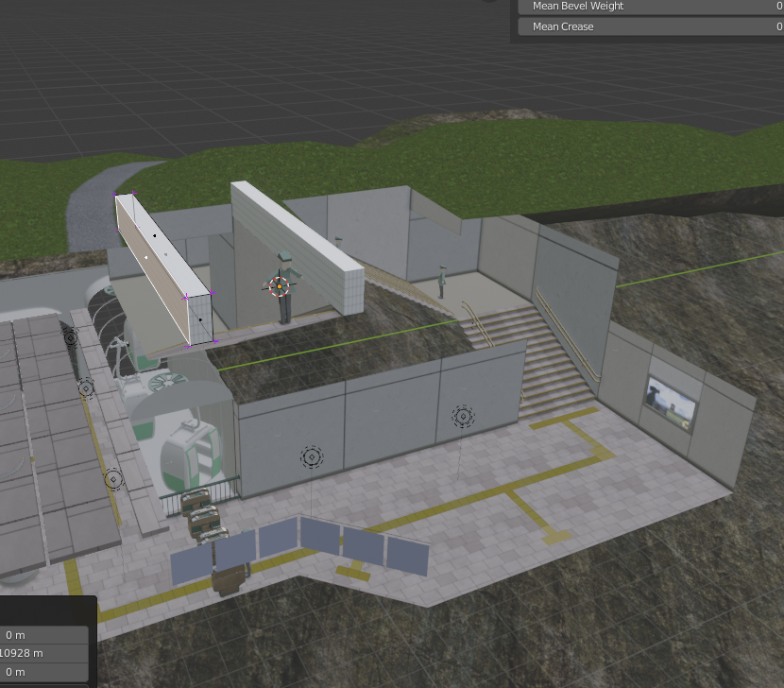Click the black face dot on the wall's end cap
Viewport: 784px width, 688px height.
point(200,319)
